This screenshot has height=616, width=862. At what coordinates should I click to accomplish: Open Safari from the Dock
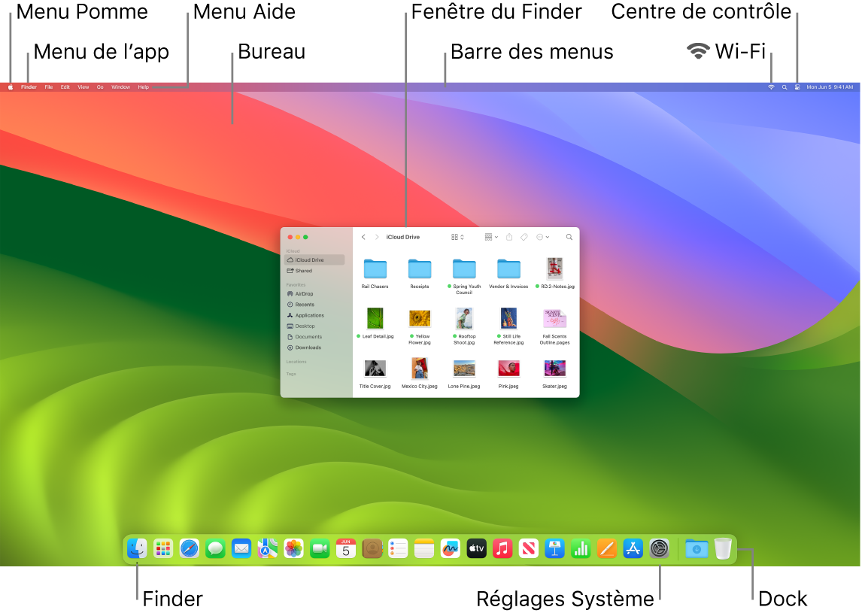(190, 548)
